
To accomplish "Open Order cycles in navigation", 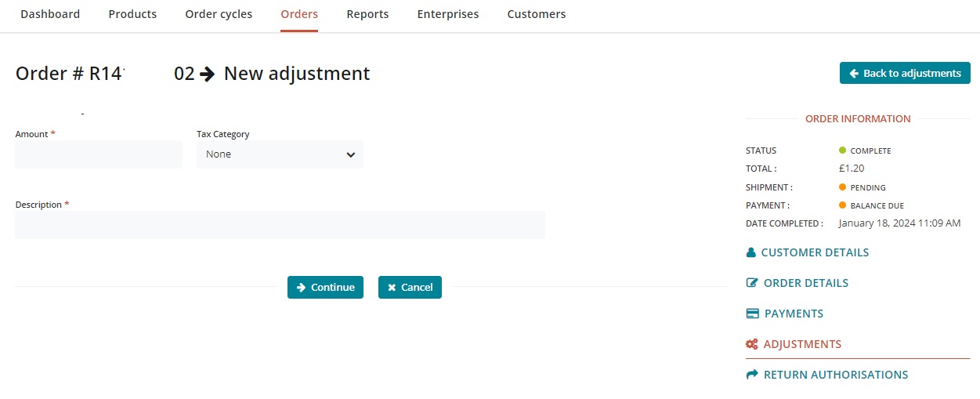I will point(219,14).
